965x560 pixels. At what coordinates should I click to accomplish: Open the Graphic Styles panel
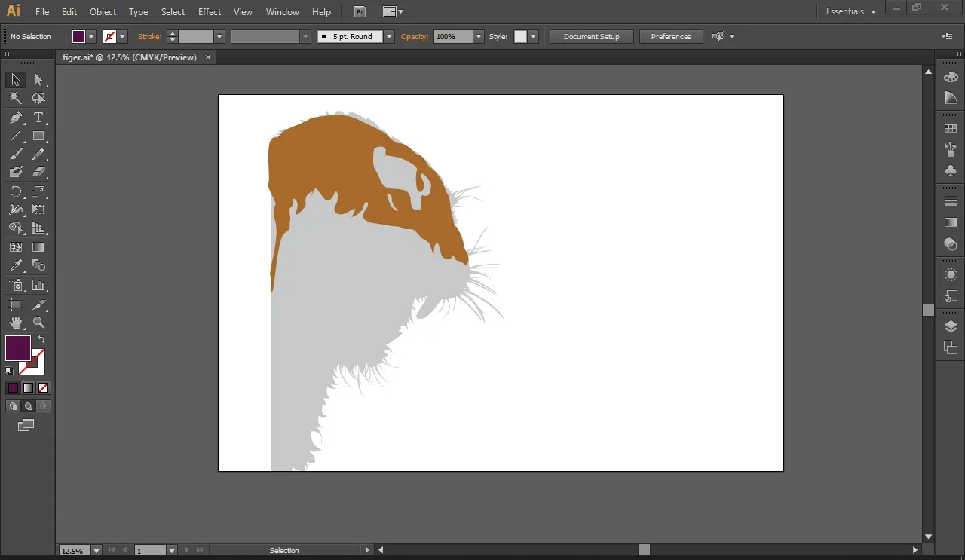pyautogui.click(x=951, y=296)
